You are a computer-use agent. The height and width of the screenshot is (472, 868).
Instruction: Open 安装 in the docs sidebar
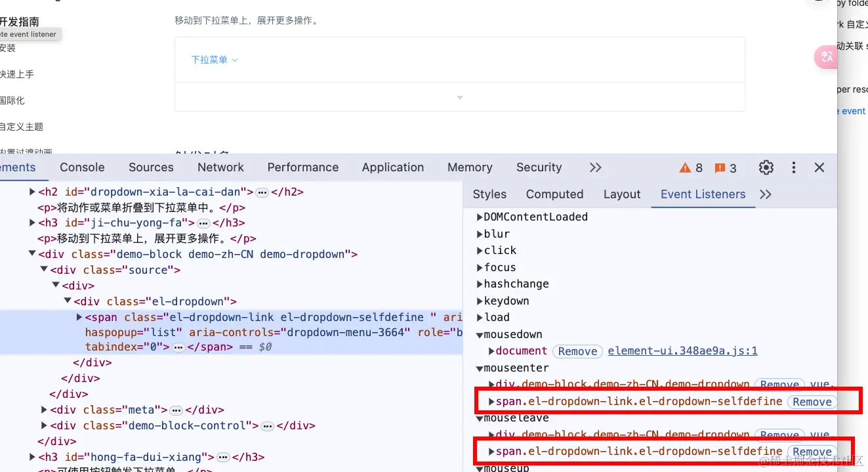pyautogui.click(x=7, y=48)
